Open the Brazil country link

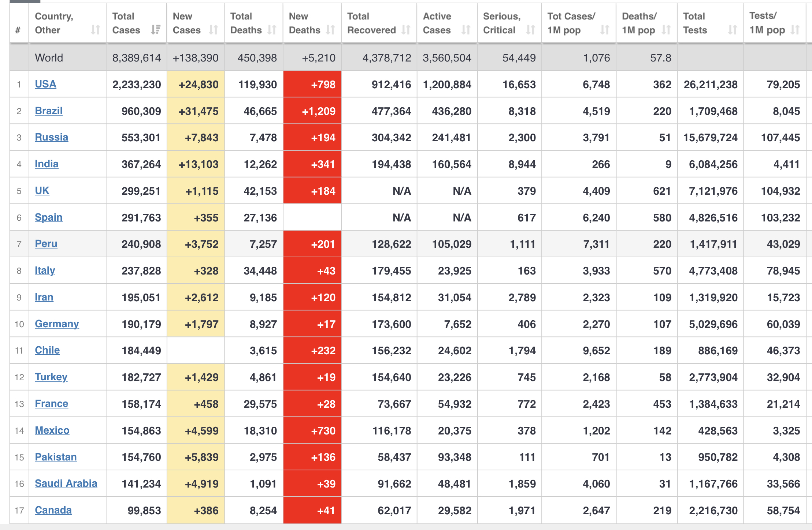49,111
